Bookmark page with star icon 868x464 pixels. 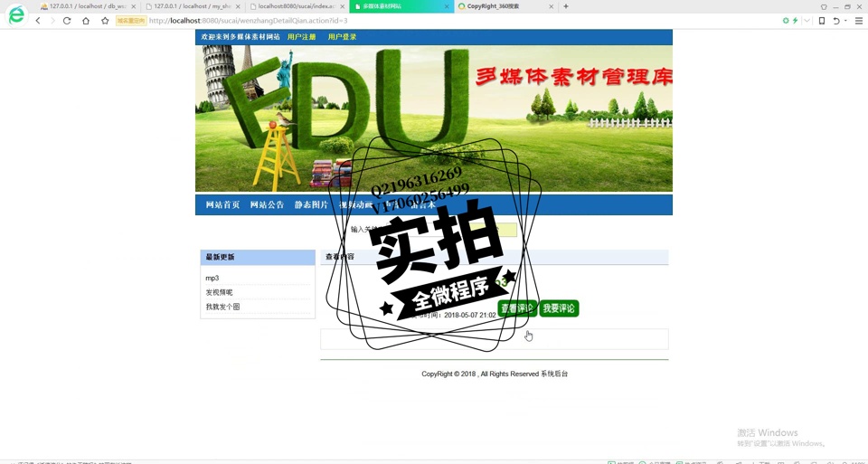[x=105, y=20]
